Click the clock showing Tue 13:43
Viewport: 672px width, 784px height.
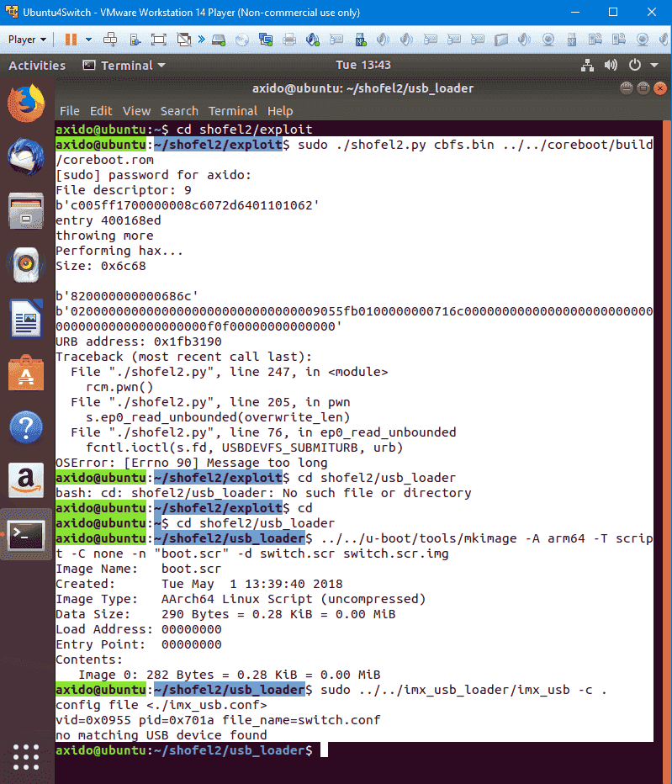coord(363,65)
